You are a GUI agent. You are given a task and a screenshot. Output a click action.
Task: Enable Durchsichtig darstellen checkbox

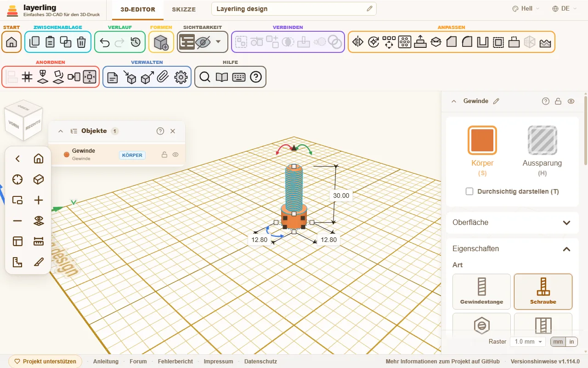[469, 191]
